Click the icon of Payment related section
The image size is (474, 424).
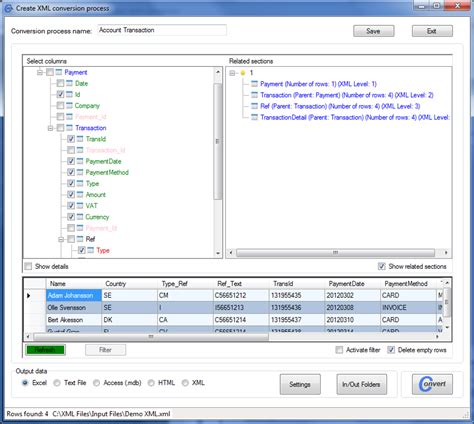point(254,84)
